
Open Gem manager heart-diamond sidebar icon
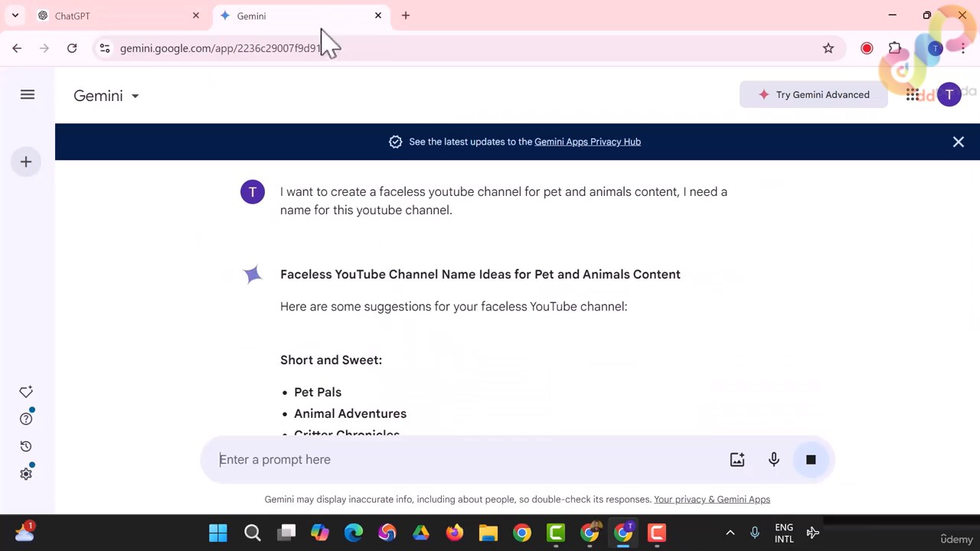point(26,392)
